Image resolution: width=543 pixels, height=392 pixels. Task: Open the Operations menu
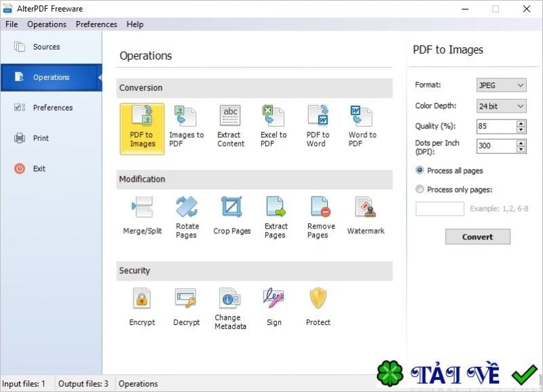pos(47,24)
